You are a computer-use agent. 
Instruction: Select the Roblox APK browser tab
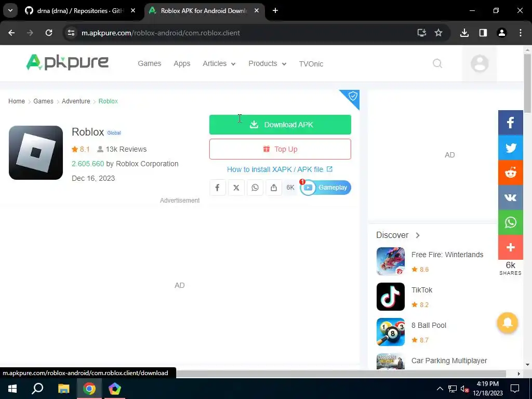click(x=205, y=11)
